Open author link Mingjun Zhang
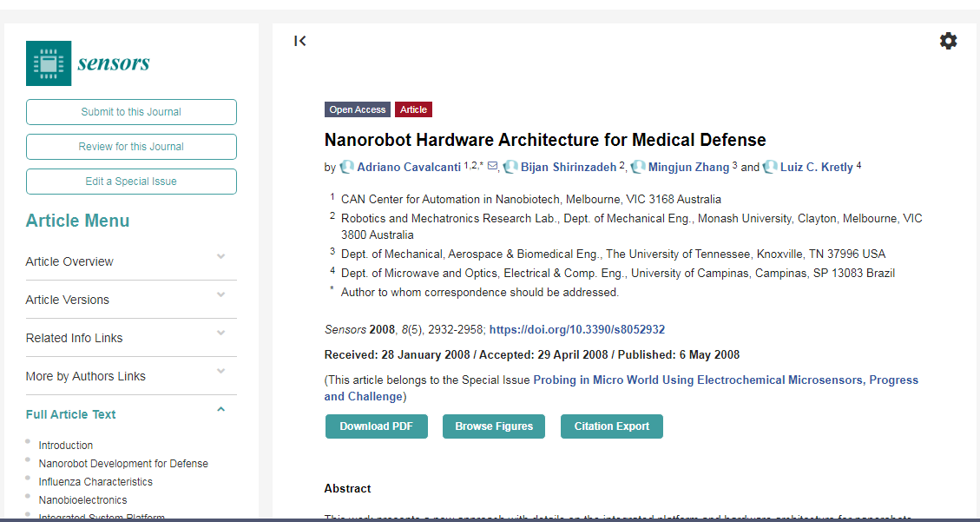 pos(688,167)
